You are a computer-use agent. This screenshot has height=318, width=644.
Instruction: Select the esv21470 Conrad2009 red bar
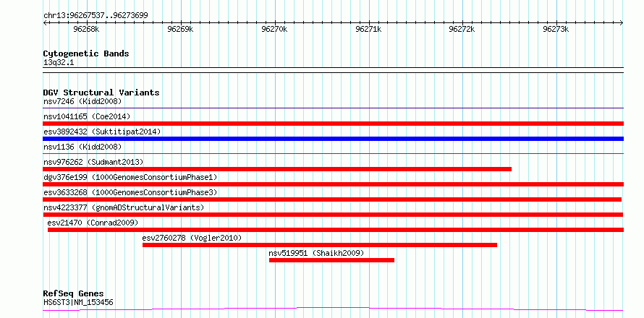click(336, 230)
